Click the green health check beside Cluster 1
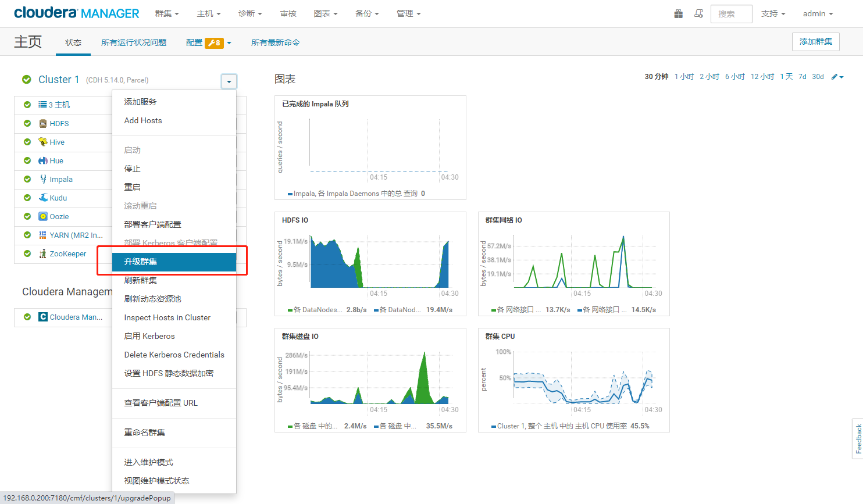Viewport: 863px width, 504px height. point(27,80)
